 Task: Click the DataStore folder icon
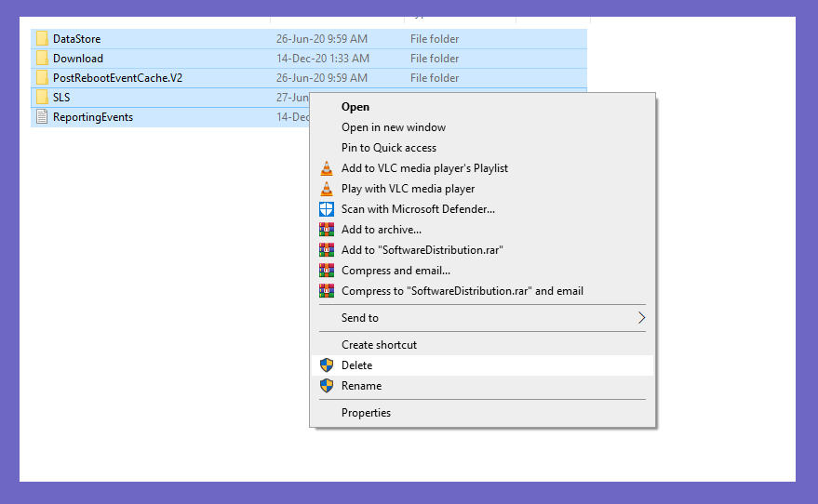42,38
